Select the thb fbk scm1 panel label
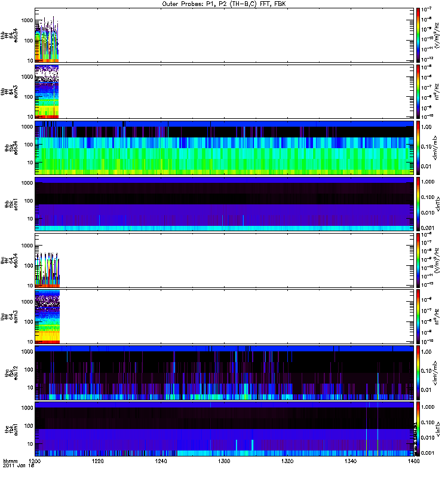Viewport: 448px width, 478px height. pos(11,204)
